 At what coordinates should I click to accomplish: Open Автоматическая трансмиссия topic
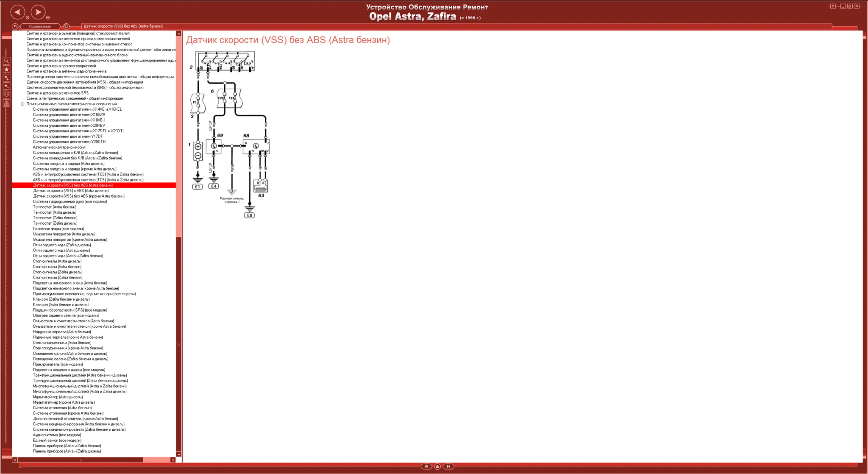coord(59,147)
